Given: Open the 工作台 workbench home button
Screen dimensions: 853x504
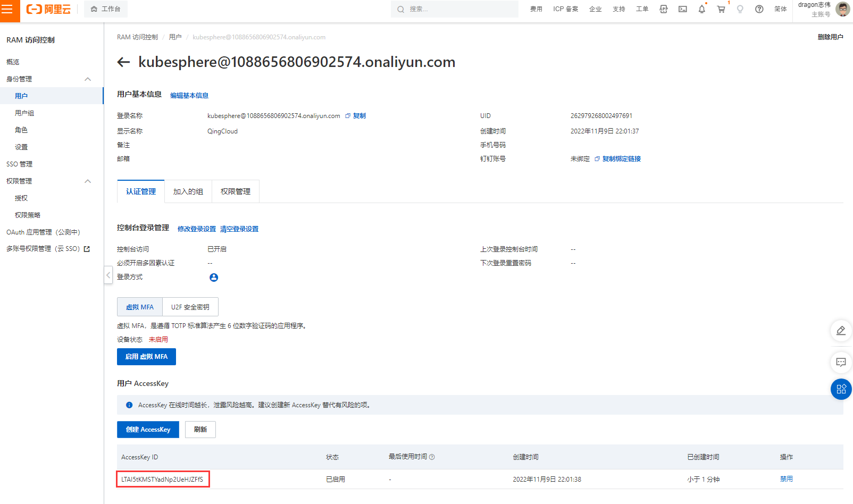Looking at the screenshot, I should point(106,9).
